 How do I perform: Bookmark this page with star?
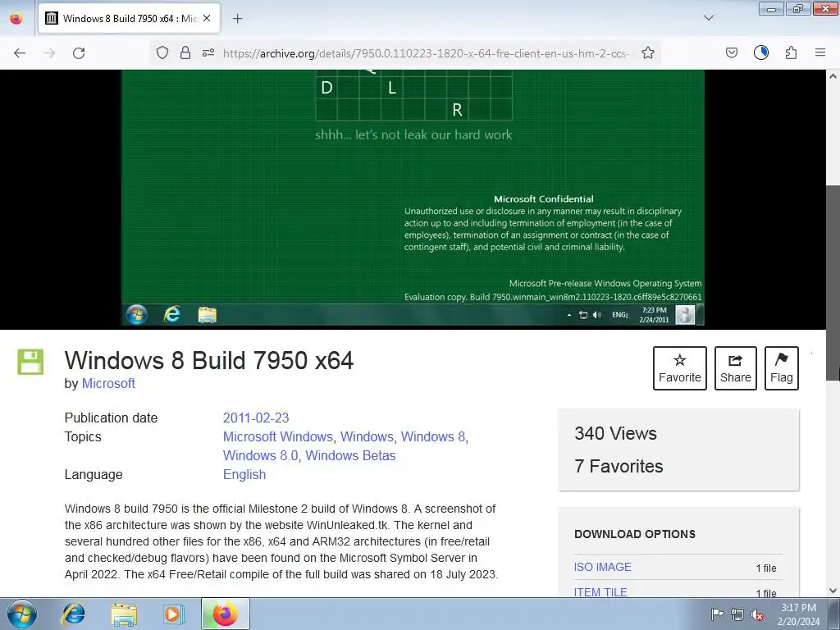648,52
